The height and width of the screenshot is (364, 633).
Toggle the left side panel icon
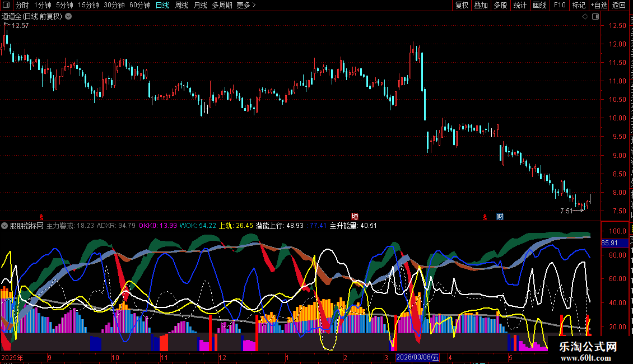(x=6, y=5)
